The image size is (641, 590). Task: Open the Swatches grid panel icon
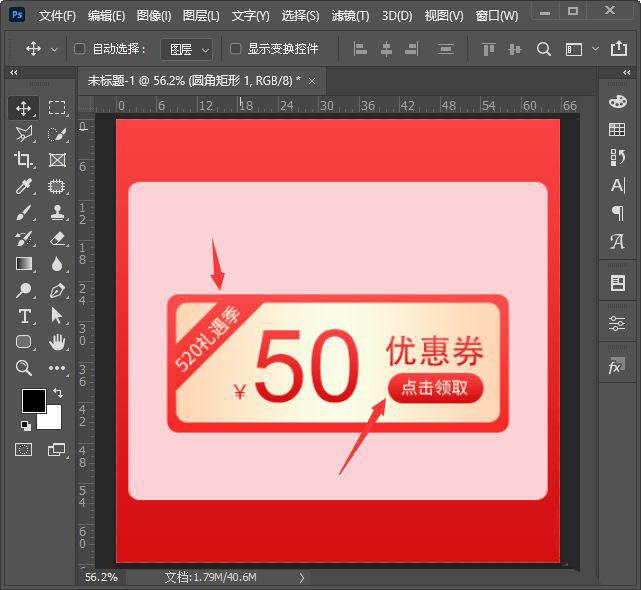[x=617, y=130]
